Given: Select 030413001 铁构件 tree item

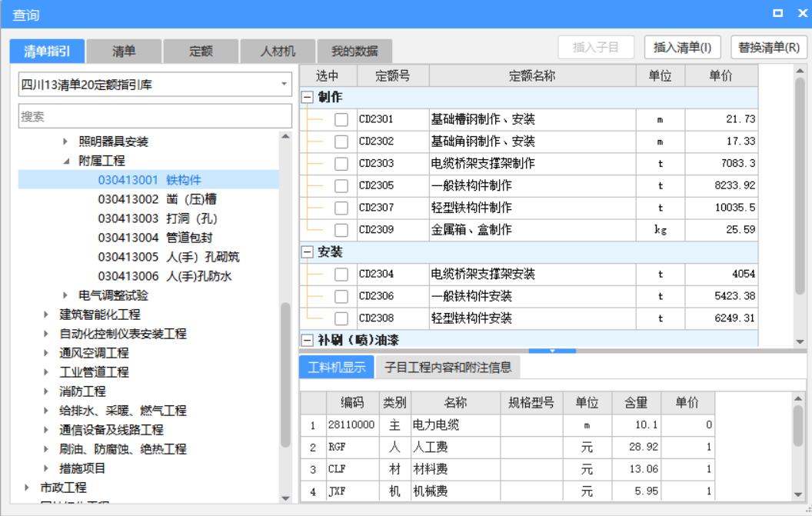Looking at the screenshot, I should pyautogui.click(x=149, y=180).
